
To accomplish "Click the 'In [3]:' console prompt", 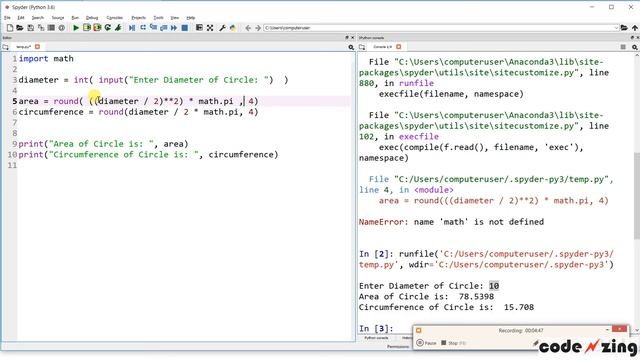I will tap(376, 328).
